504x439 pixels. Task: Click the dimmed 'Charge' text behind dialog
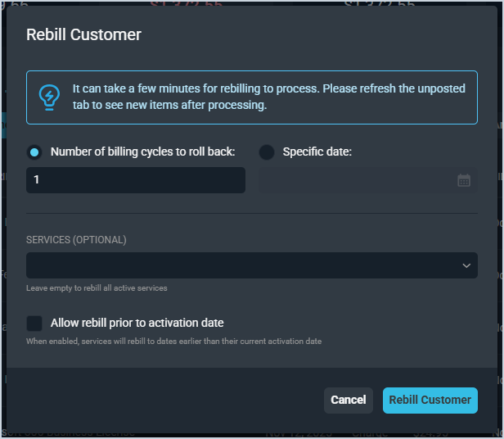point(370,432)
